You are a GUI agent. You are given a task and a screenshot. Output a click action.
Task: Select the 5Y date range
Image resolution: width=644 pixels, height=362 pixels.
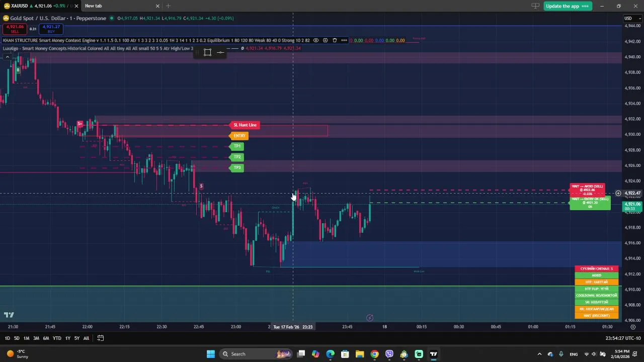point(77,338)
